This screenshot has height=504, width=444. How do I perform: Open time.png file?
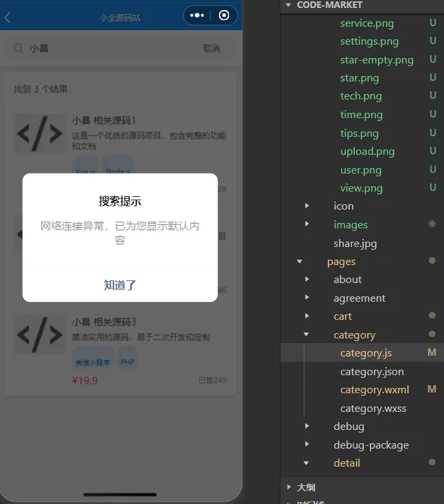tap(361, 115)
